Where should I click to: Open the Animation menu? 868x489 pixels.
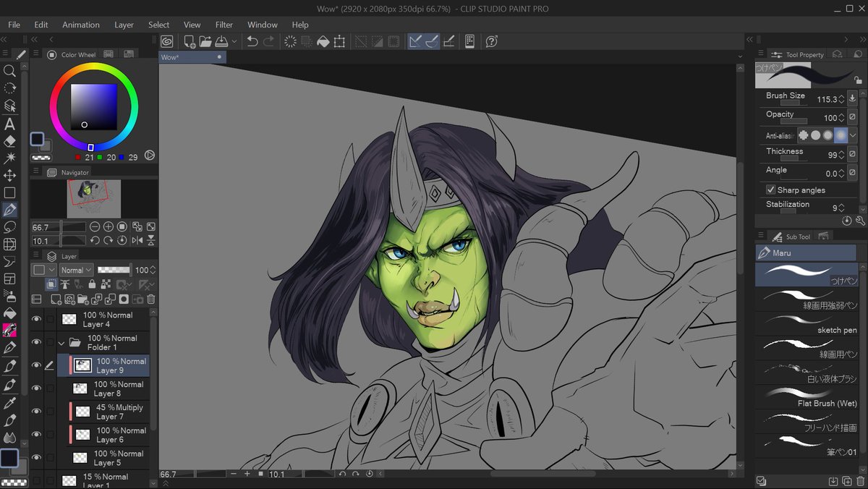point(81,25)
